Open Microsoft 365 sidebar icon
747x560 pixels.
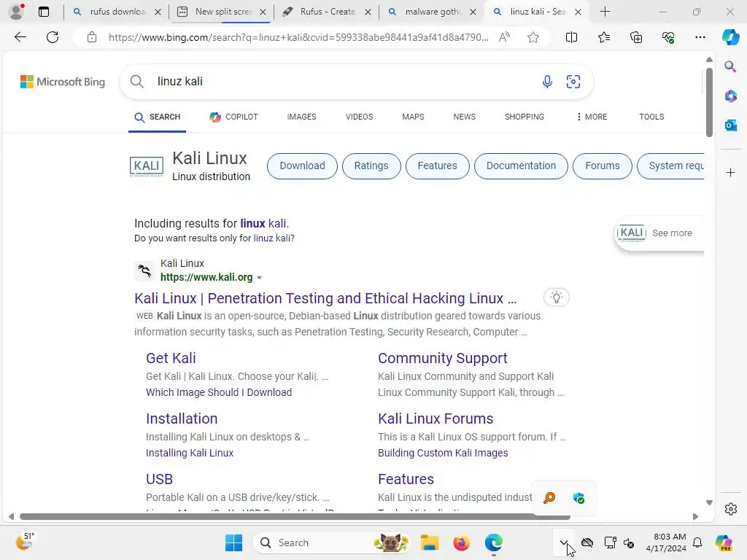click(730, 96)
